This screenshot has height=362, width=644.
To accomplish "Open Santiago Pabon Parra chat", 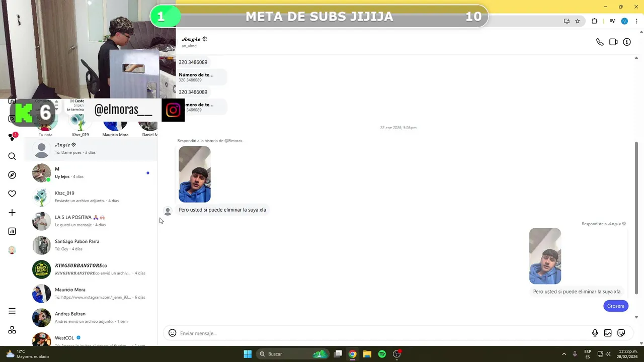I will [91, 245].
